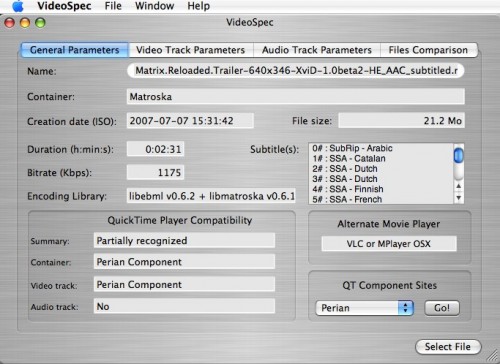Viewport: 500px width, 364px height.
Task: Click the Matroska container field
Action: (x=296, y=97)
